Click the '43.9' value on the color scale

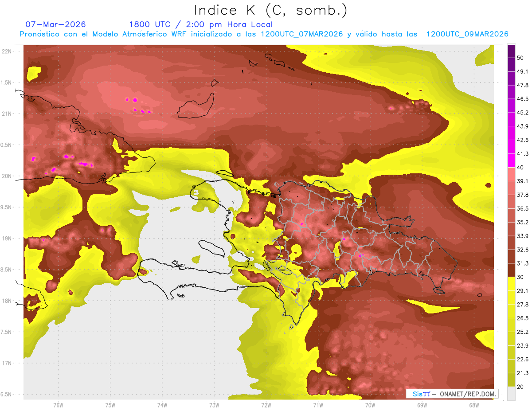(522, 126)
